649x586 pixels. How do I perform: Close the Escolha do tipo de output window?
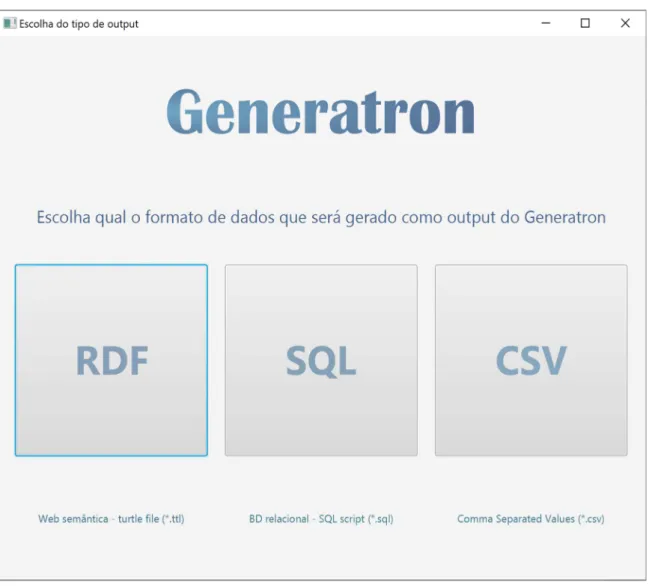pos(625,23)
